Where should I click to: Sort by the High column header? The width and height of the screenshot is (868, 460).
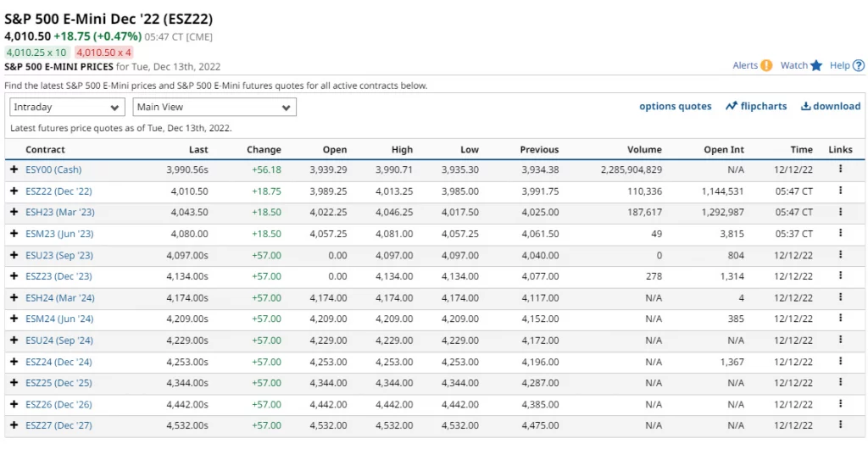[x=402, y=149]
